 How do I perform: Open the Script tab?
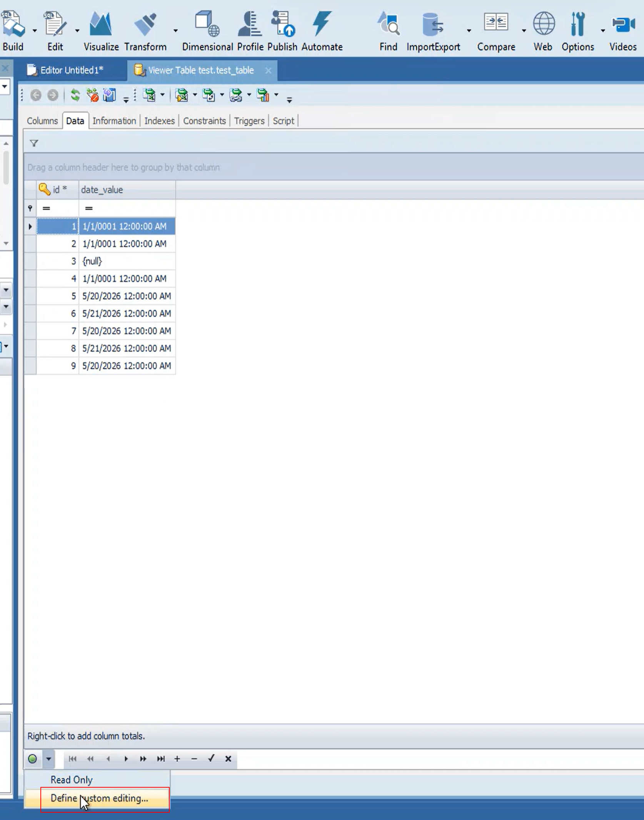pos(284,121)
